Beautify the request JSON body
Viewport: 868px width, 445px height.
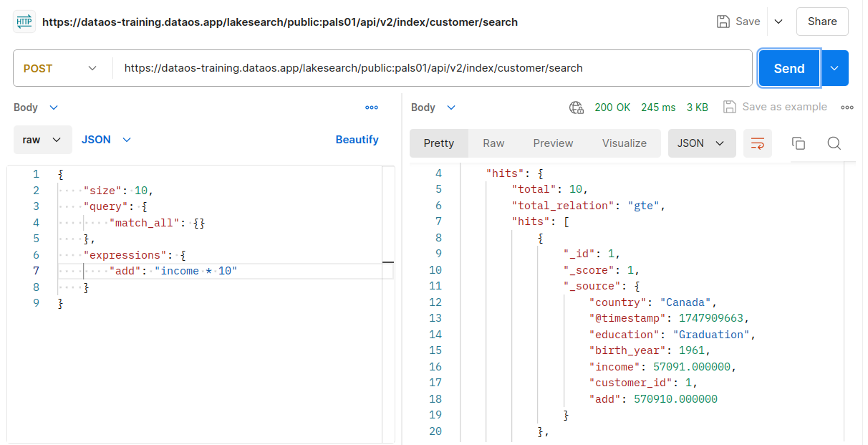357,140
